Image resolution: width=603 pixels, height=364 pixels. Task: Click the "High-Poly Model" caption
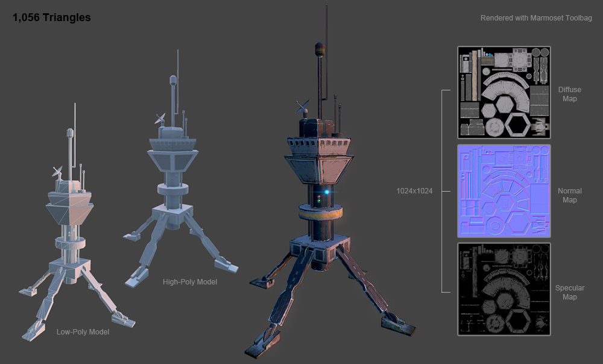(189, 281)
